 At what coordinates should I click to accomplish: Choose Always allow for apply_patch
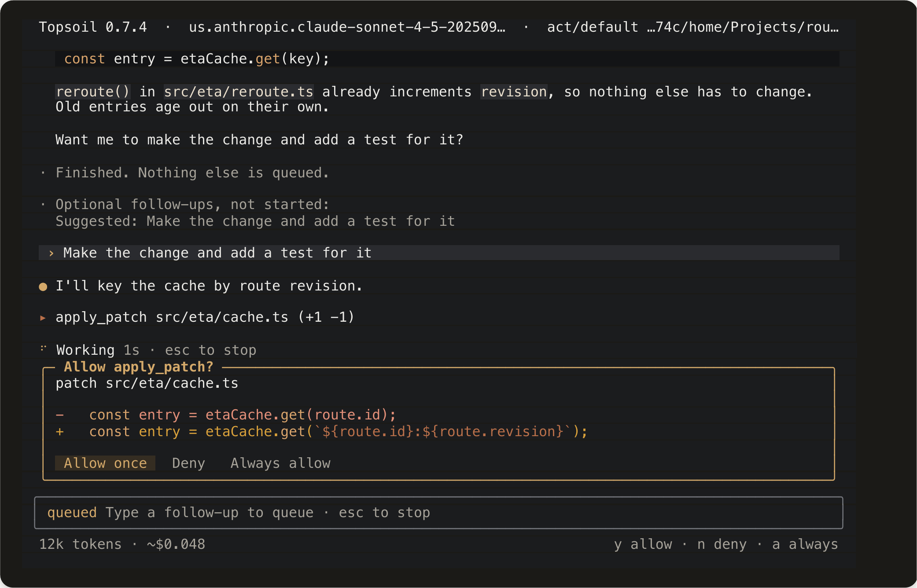click(280, 463)
